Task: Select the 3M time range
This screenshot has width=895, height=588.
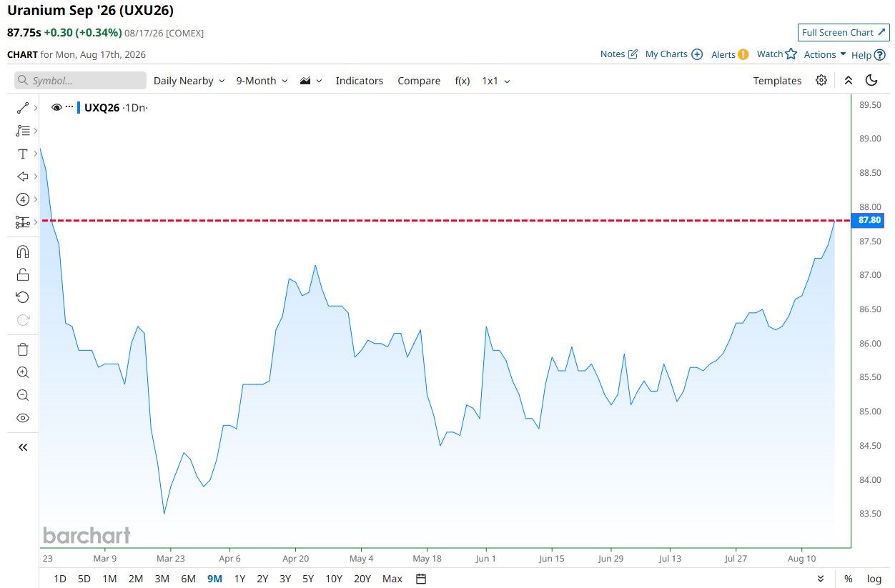Action: pos(162,579)
